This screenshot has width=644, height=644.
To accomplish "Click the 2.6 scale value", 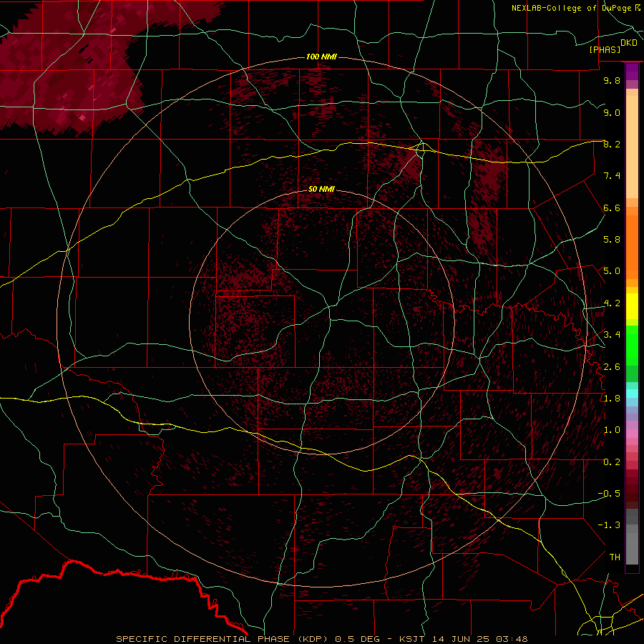I will point(612,366).
